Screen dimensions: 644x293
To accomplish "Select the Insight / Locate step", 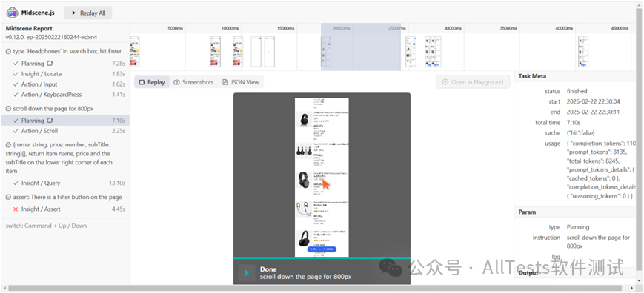I will [65, 74].
